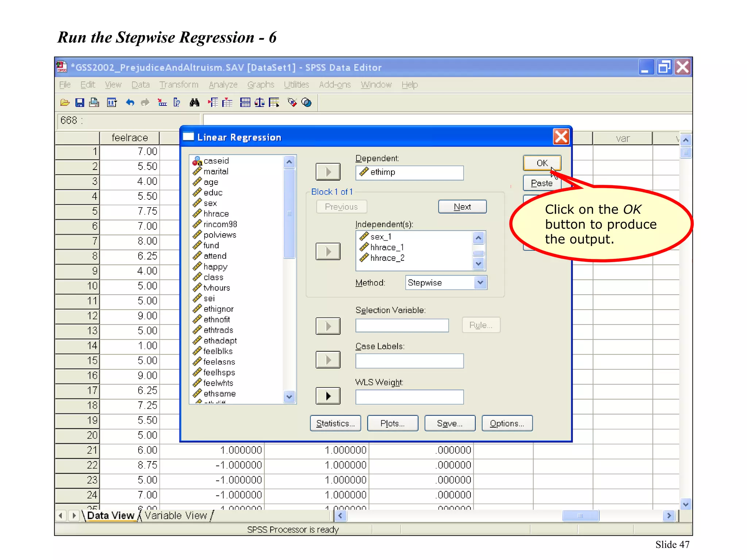Click the Insert Variable icon
This screenshot has height=560, width=747.
click(x=227, y=103)
